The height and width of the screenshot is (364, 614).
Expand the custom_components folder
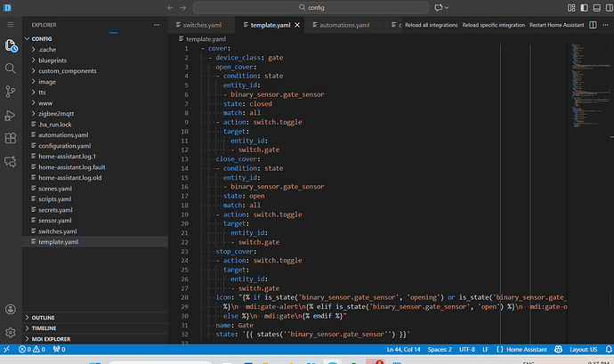click(x=95, y=71)
